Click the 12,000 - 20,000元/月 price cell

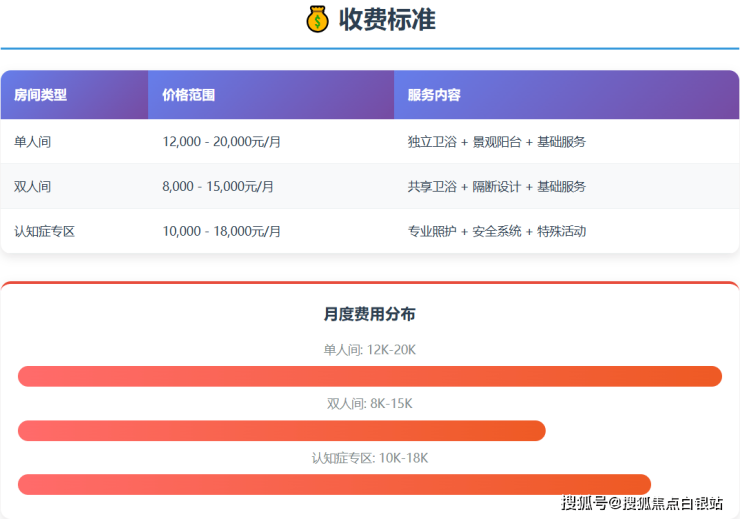click(x=221, y=142)
